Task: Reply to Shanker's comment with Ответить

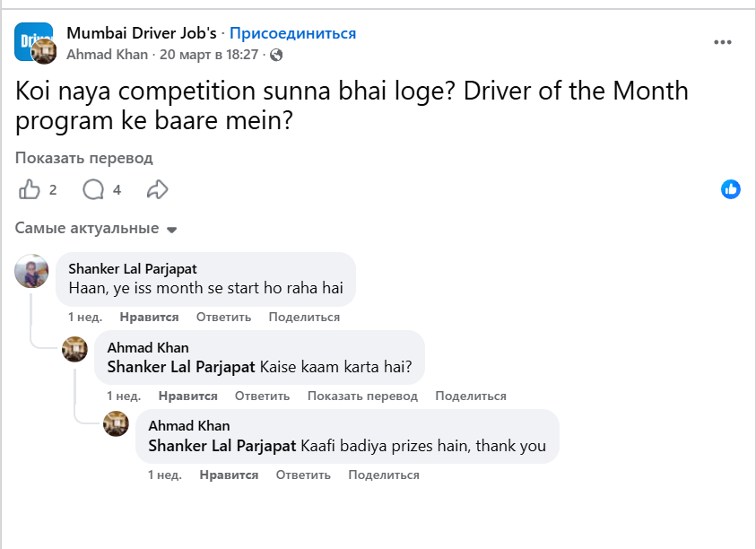Action: point(223,317)
